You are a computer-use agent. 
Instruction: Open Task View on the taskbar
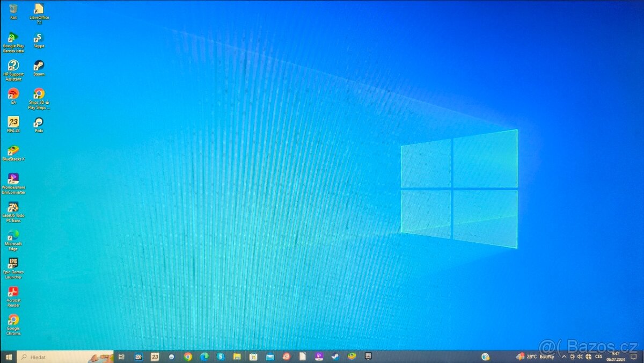122,357
